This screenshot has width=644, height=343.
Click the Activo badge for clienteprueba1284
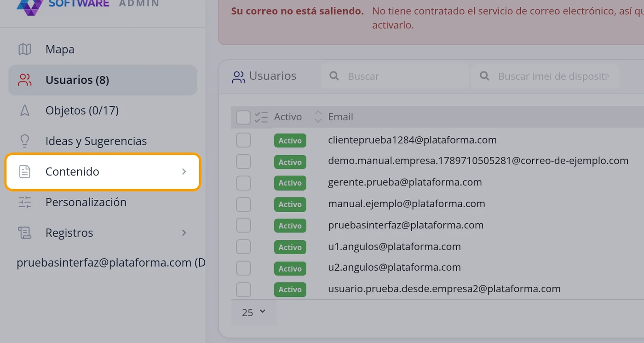(x=290, y=140)
